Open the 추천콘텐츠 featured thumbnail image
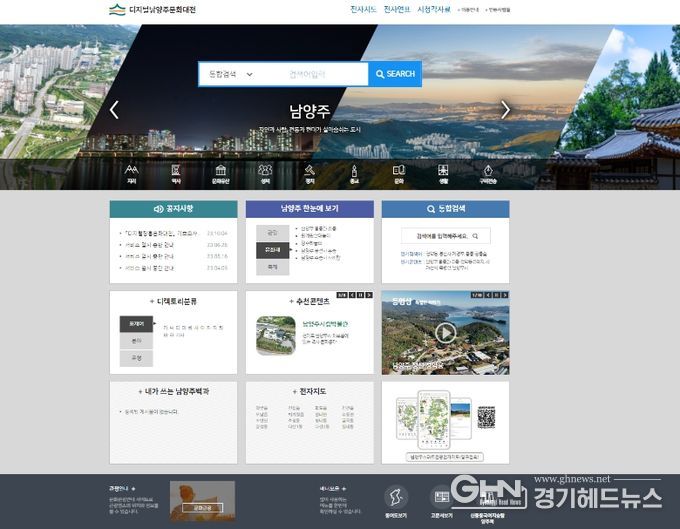Viewport: 680px width, 529px height. pos(275,334)
